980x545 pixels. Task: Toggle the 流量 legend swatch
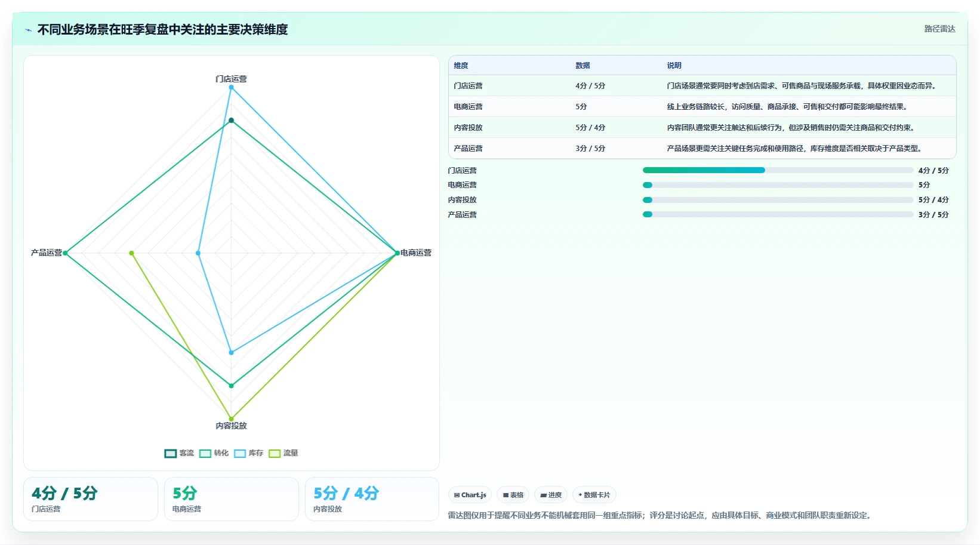tap(275, 454)
